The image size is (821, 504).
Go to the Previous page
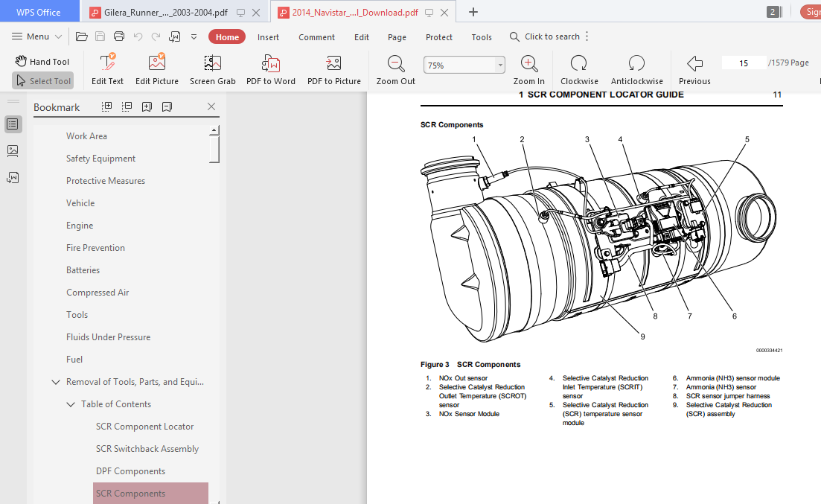tap(694, 69)
